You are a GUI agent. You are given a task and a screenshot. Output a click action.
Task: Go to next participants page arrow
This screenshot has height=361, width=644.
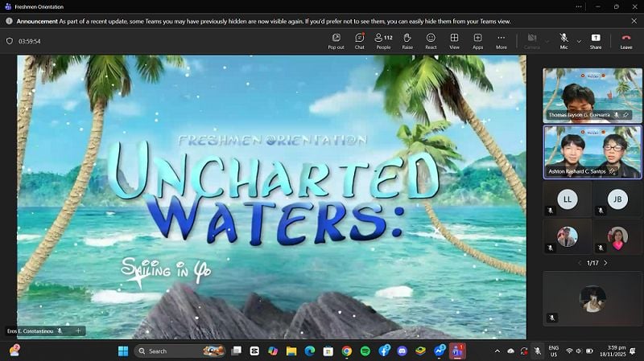[605, 263]
